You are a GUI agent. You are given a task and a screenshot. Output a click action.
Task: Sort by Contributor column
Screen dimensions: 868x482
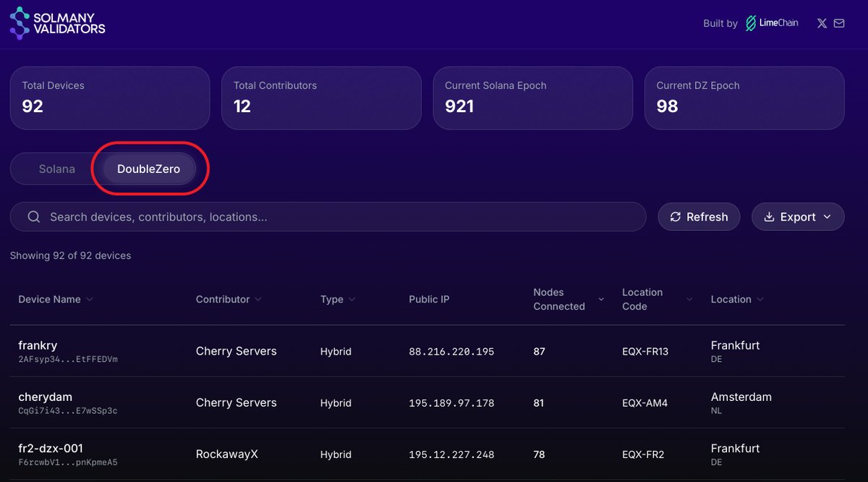(229, 299)
